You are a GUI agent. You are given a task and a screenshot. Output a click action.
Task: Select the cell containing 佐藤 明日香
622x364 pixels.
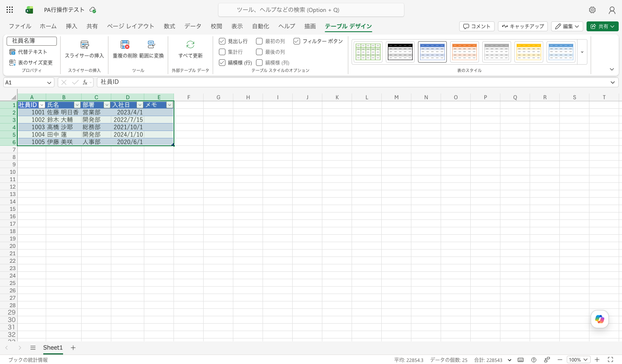pyautogui.click(x=63, y=112)
